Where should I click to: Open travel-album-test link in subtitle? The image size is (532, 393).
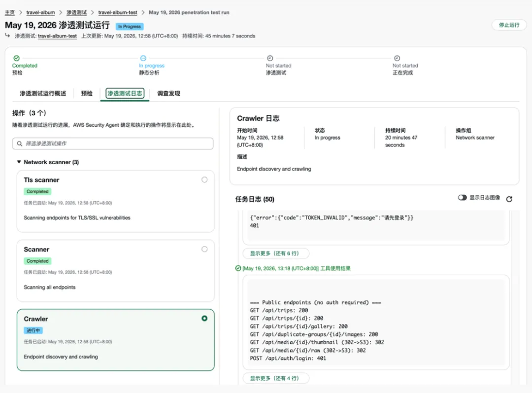[57, 36]
